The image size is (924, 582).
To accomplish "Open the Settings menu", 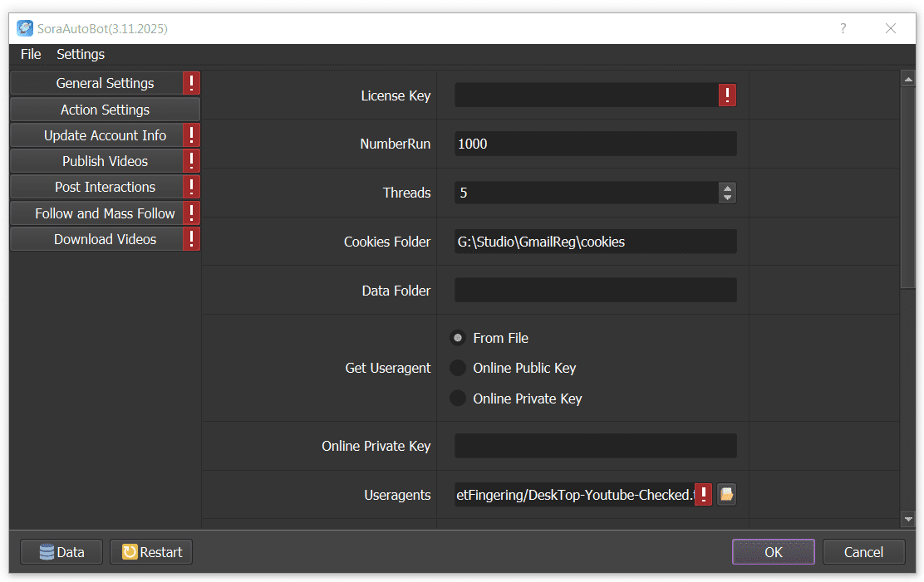I will pos(80,54).
